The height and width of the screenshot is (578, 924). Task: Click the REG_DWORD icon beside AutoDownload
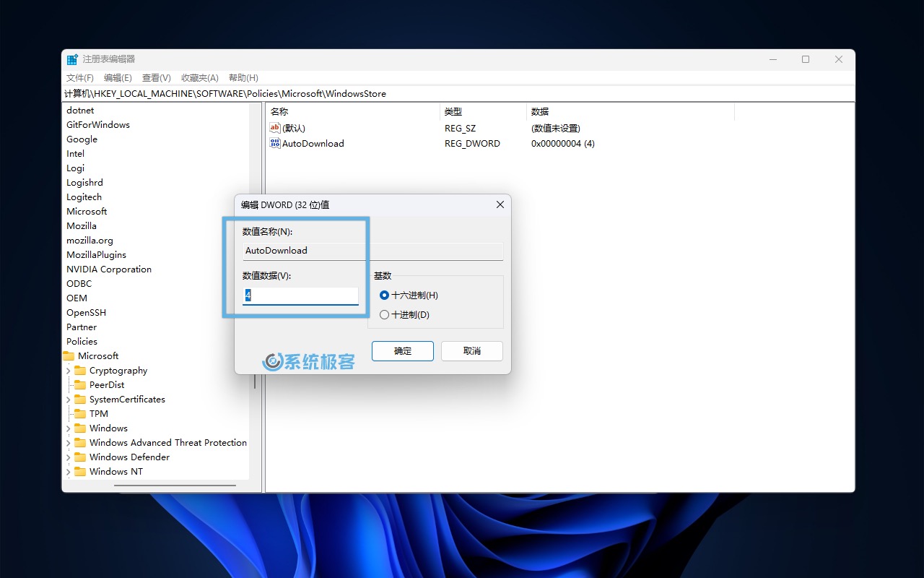coord(274,143)
